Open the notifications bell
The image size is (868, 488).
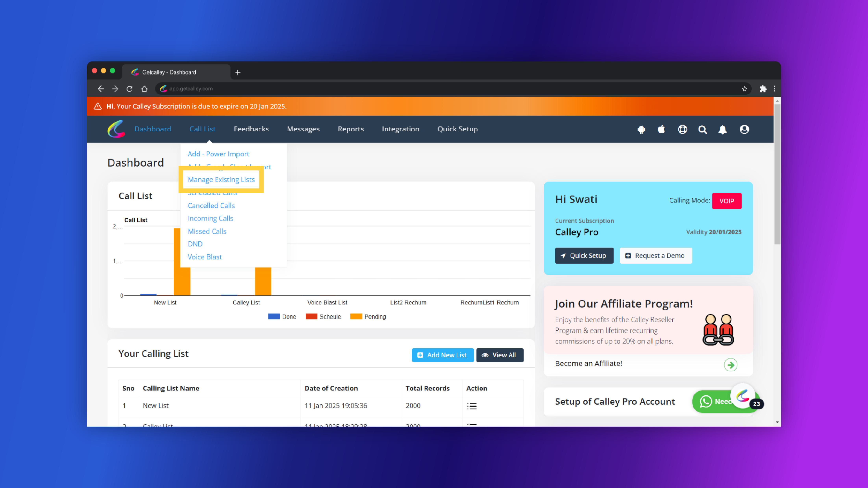point(722,130)
